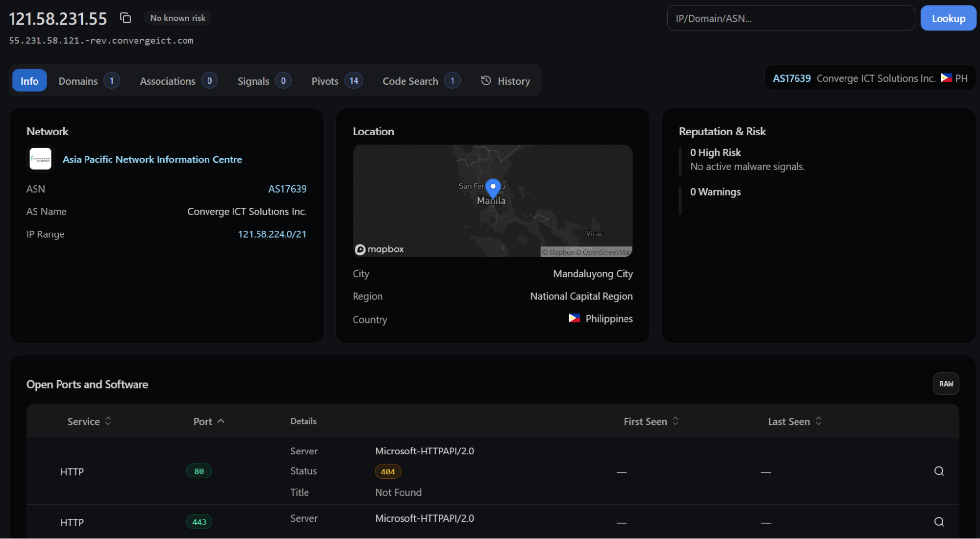
Task: Open the Pivots tab
Action: 337,81
